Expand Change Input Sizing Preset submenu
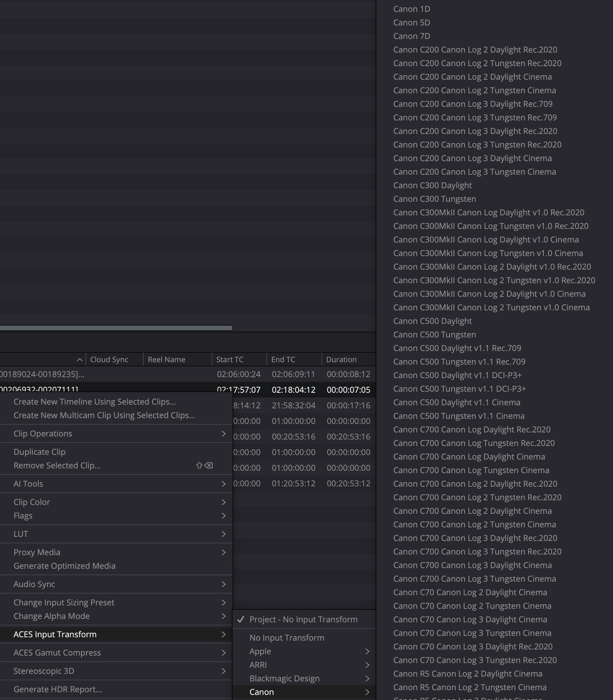Screen dimensions: 613x700 click(x=116, y=602)
